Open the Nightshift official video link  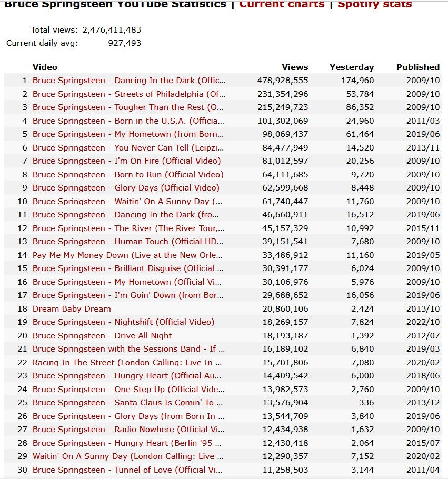pyautogui.click(x=123, y=322)
